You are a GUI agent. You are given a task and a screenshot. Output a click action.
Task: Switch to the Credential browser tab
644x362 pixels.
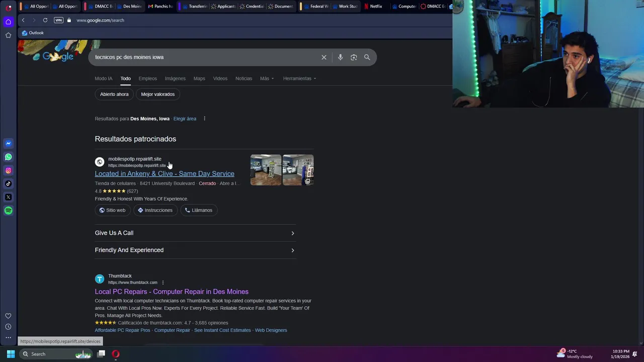click(252, 7)
